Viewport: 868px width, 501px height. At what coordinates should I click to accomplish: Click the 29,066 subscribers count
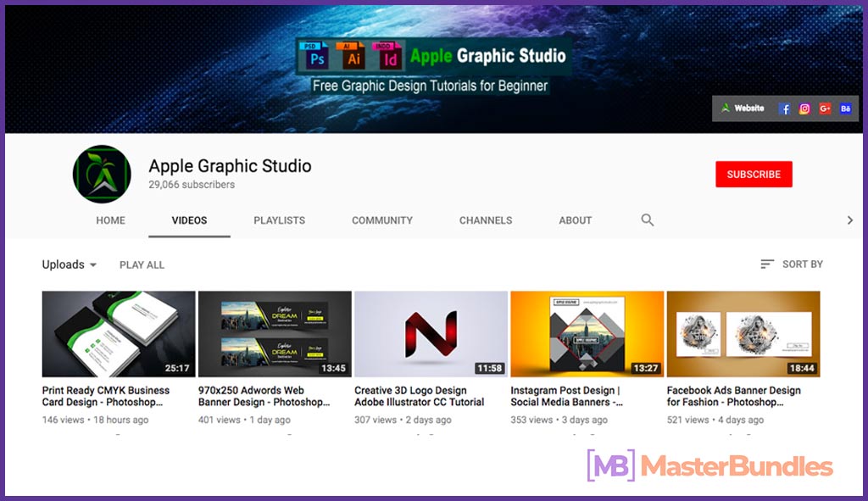click(x=192, y=185)
